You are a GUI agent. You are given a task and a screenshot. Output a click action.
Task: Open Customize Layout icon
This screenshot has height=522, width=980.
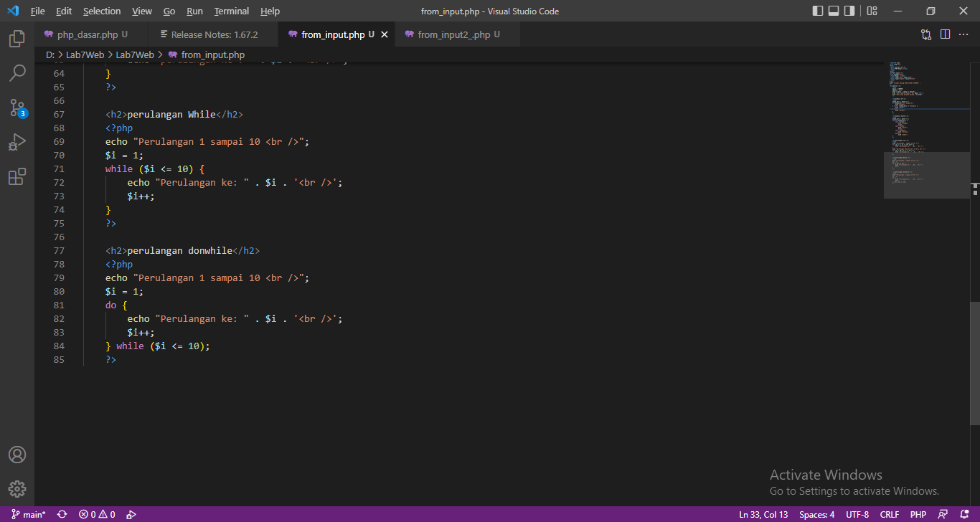872,11
